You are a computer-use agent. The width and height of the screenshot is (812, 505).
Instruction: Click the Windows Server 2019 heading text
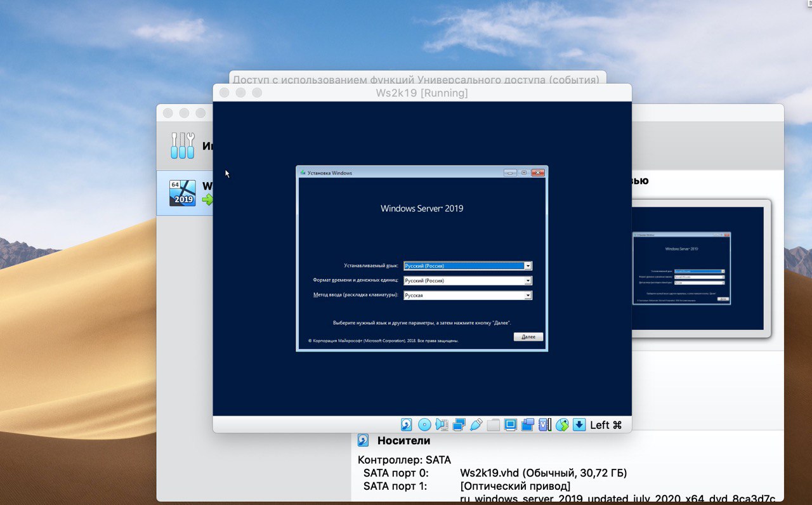(x=422, y=208)
